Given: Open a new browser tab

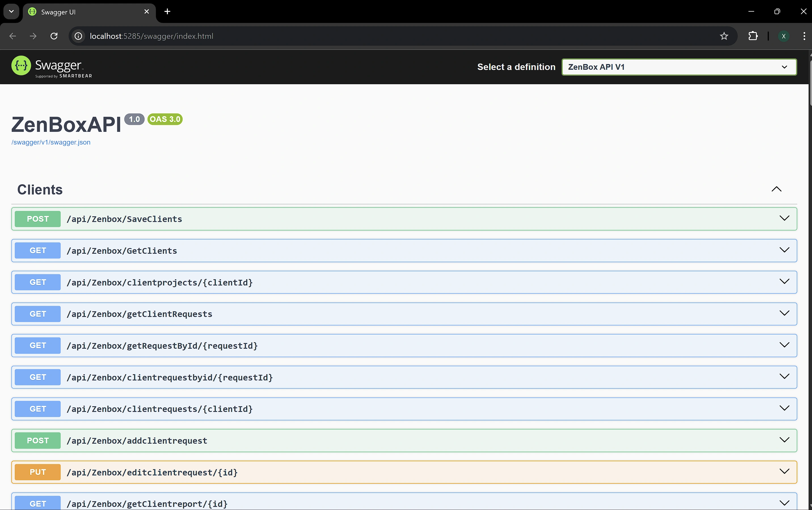Looking at the screenshot, I should 167,11.
